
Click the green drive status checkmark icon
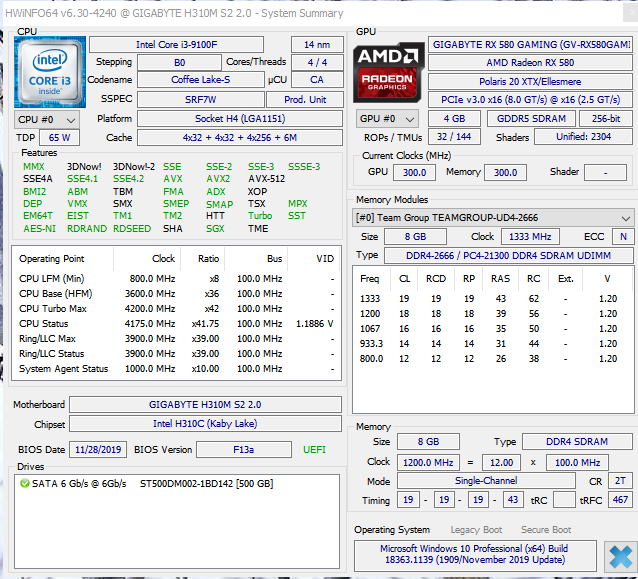(25, 483)
